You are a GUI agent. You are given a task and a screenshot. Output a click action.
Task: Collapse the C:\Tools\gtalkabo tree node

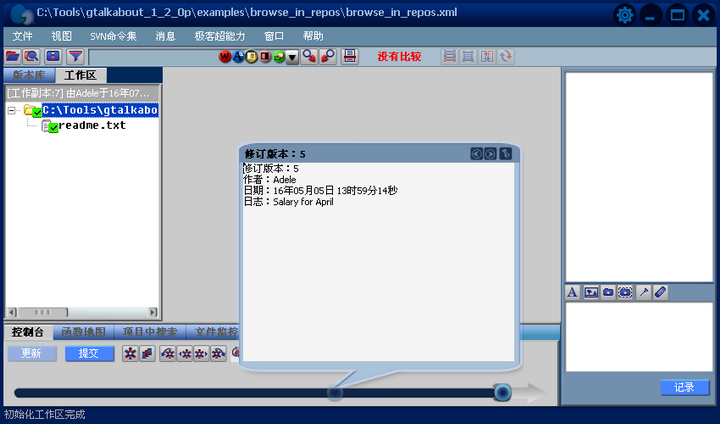pyautogui.click(x=12, y=110)
